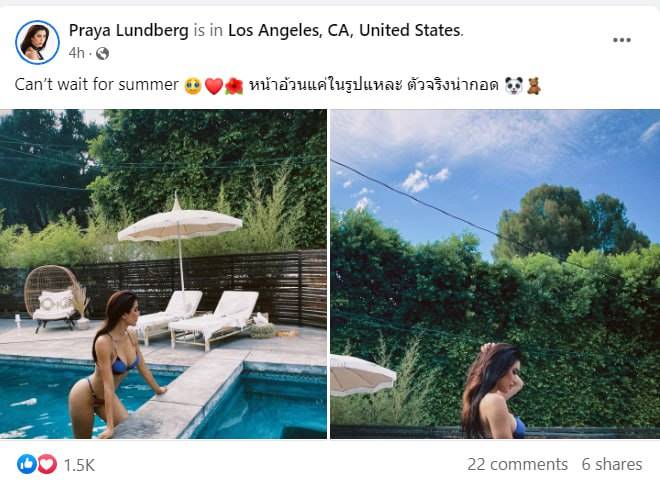This screenshot has height=487, width=660.
Task: View the 1.5K reactions list
Action: point(79,465)
